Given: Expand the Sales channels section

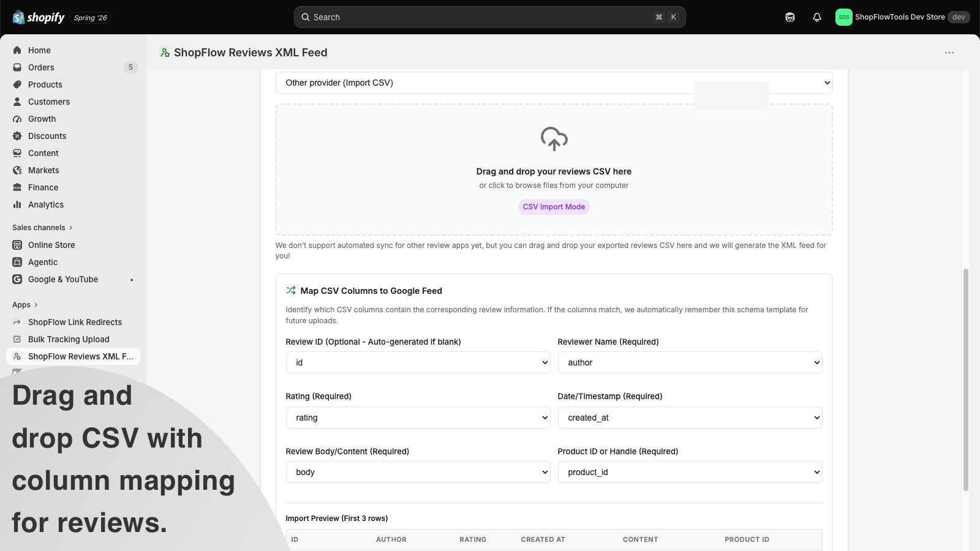Looking at the screenshot, I should pos(42,228).
